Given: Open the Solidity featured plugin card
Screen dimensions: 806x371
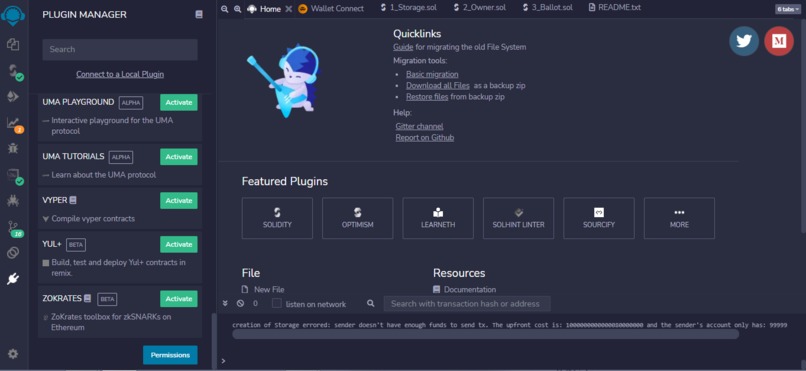Looking at the screenshot, I should click(277, 218).
